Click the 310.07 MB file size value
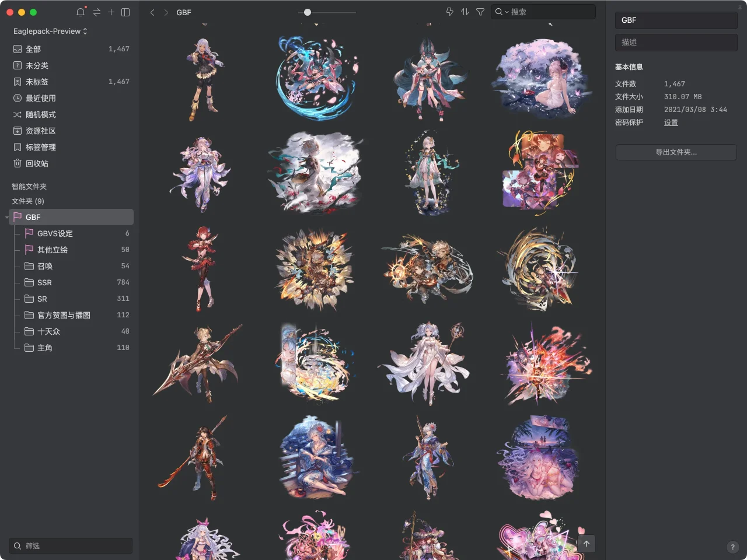747x560 pixels. 683,97
